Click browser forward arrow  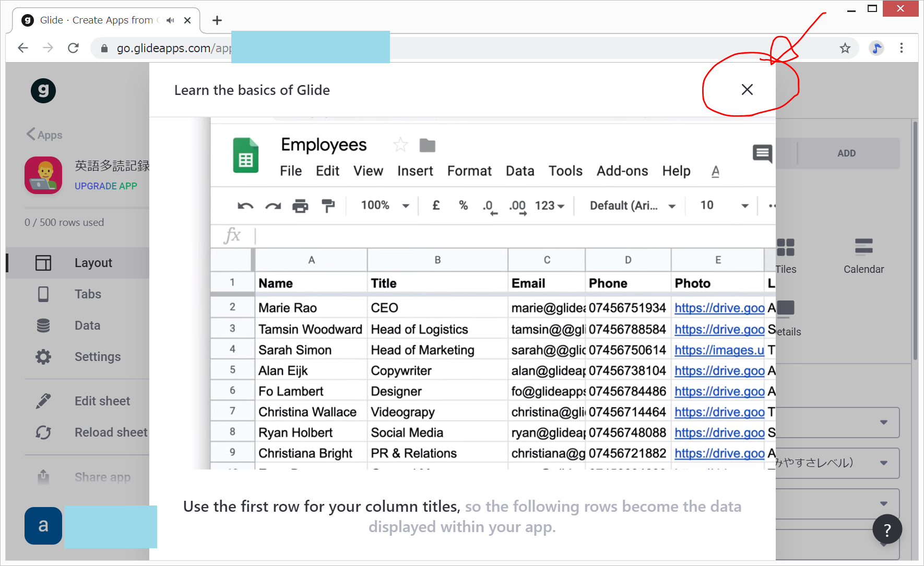pyautogui.click(x=48, y=48)
